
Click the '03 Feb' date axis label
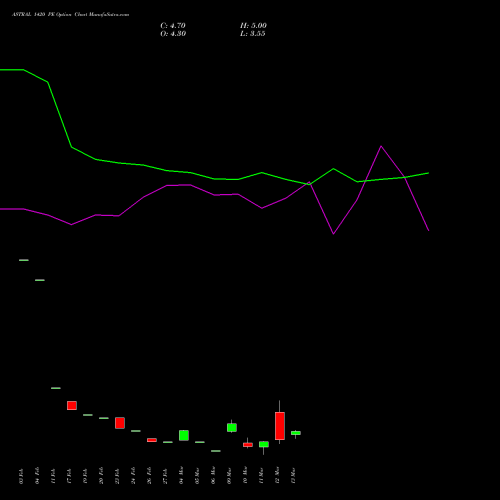(x=21, y=476)
